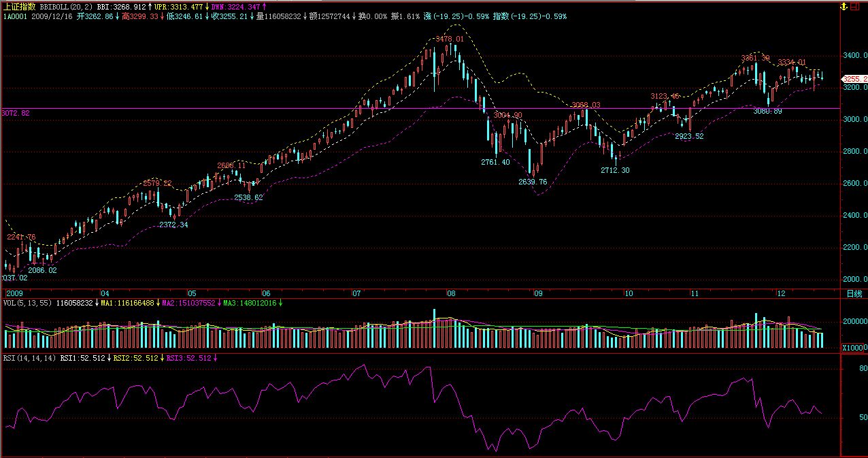Viewport: 868px width, 458px height.
Task: Click the 2538.62 low price label
Action: coord(248,197)
